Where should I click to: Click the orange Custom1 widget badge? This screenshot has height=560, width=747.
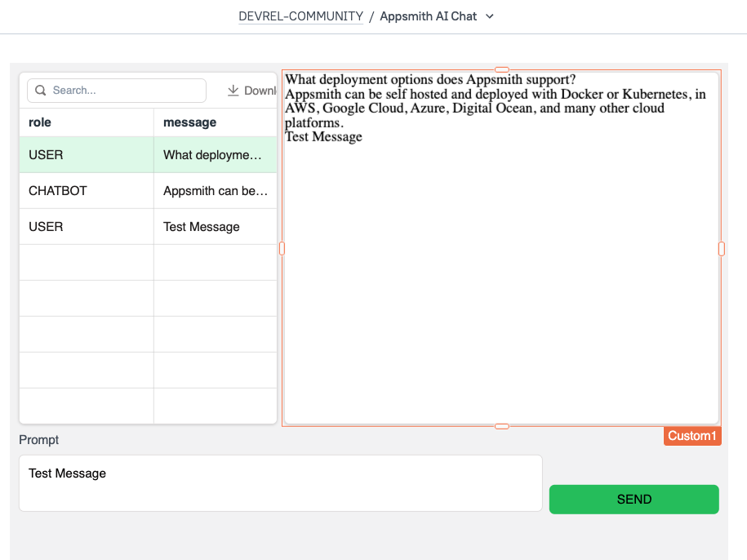691,435
